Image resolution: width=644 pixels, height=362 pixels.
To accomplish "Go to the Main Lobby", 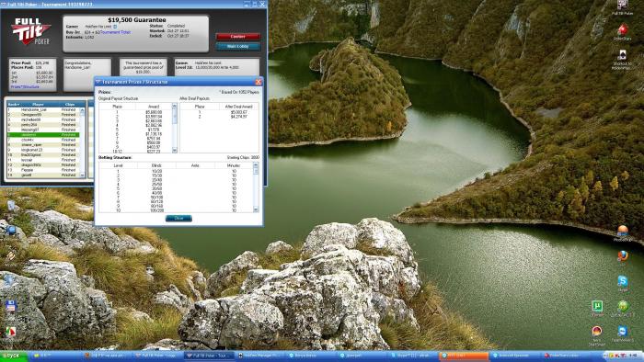I will (237, 46).
